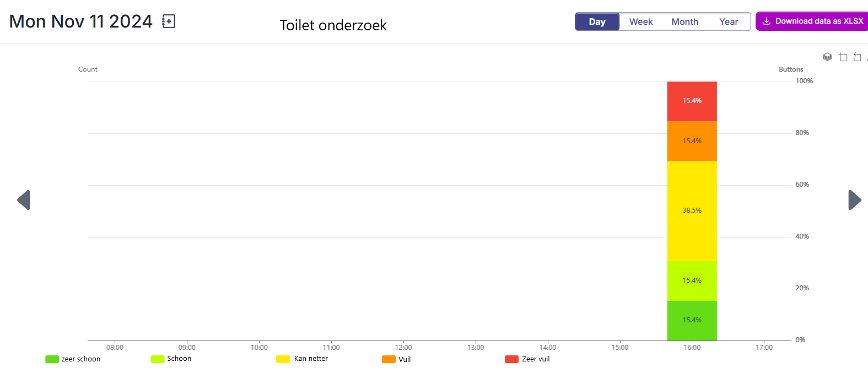The height and width of the screenshot is (373, 868).
Task: Toggle the 'Schoon' legend series
Action: click(x=171, y=359)
